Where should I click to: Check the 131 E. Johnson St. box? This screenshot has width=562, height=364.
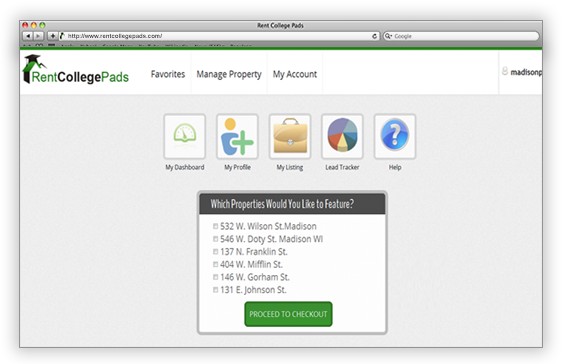click(215, 290)
